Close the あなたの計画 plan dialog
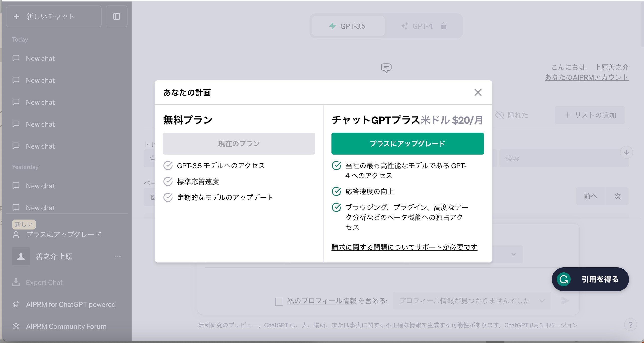This screenshot has width=644, height=343. pyautogui.click(x=478, y=92)
